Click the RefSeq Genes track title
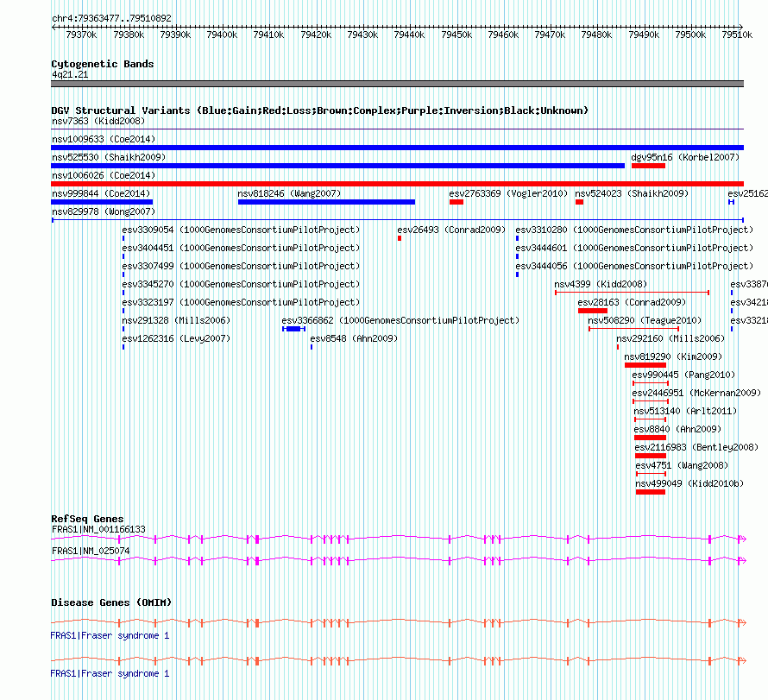Image resolution: width=768 pixels, height=700 pixels. click(x=87, y=519)
